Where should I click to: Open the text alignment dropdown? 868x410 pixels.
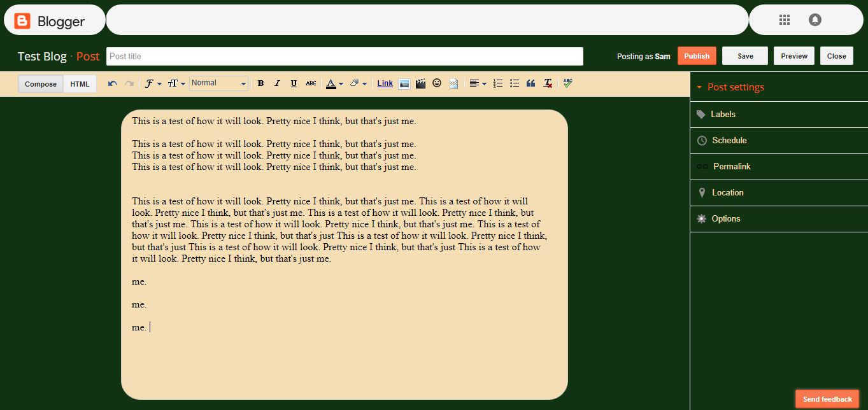[478, 83]
